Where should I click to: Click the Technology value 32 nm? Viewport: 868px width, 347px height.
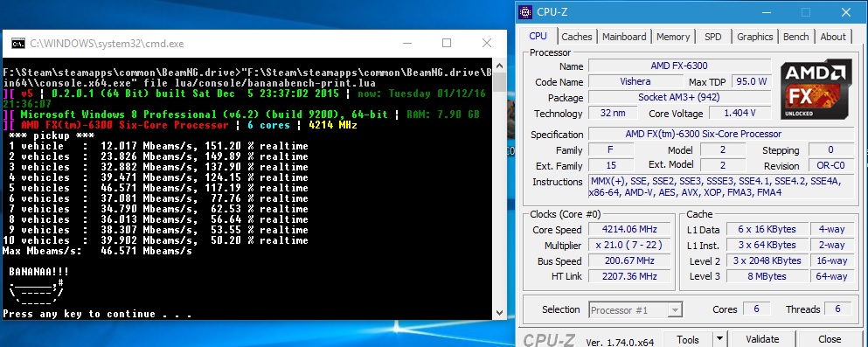click(x=614, y=113)
